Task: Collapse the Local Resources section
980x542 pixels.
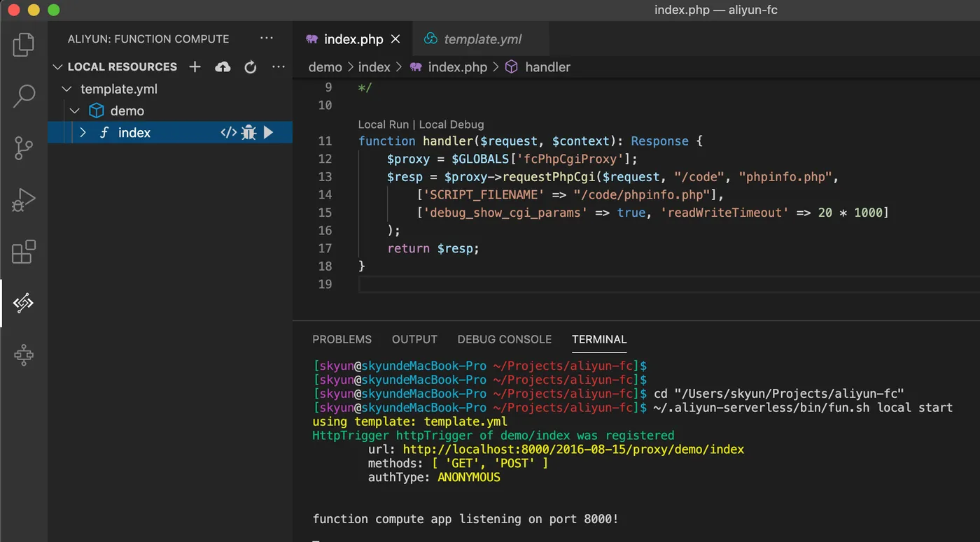Action: 58,67
